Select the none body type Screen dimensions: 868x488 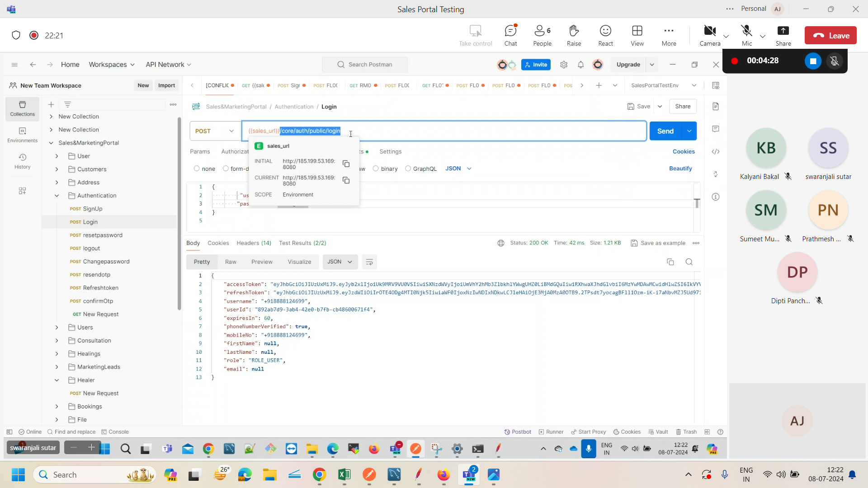pos(196,169)
